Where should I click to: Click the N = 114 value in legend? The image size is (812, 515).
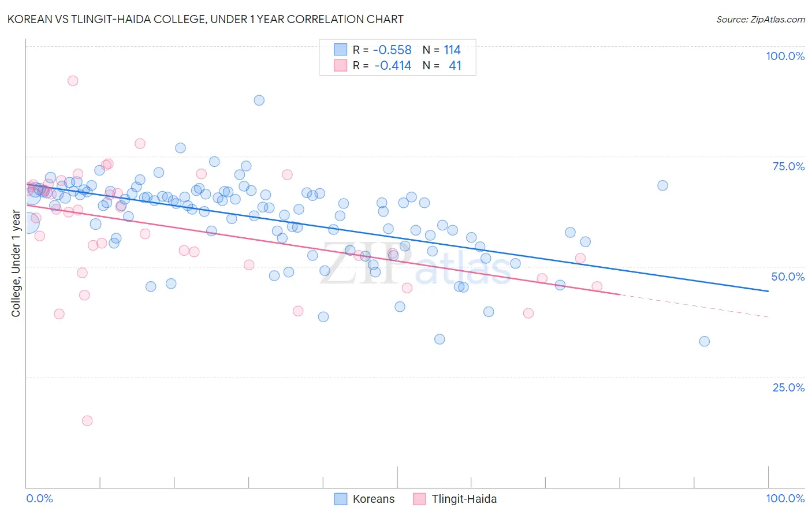pyautogui.click(x=442, y=50)
